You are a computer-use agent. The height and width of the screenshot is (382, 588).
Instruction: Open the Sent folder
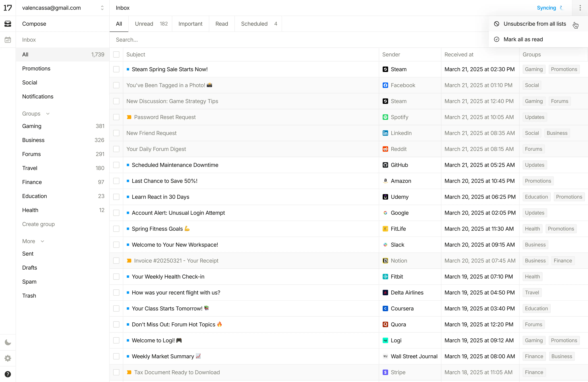(x=63, y=254)
